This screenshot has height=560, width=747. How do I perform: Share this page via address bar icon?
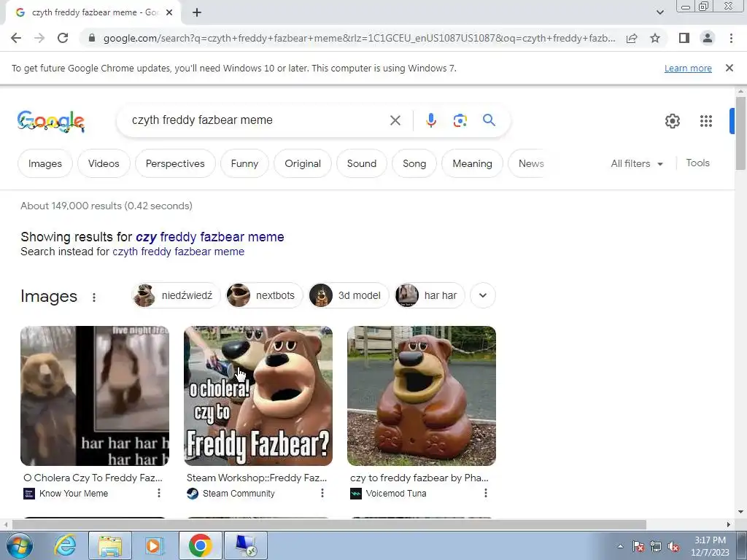tap(632, 38)
